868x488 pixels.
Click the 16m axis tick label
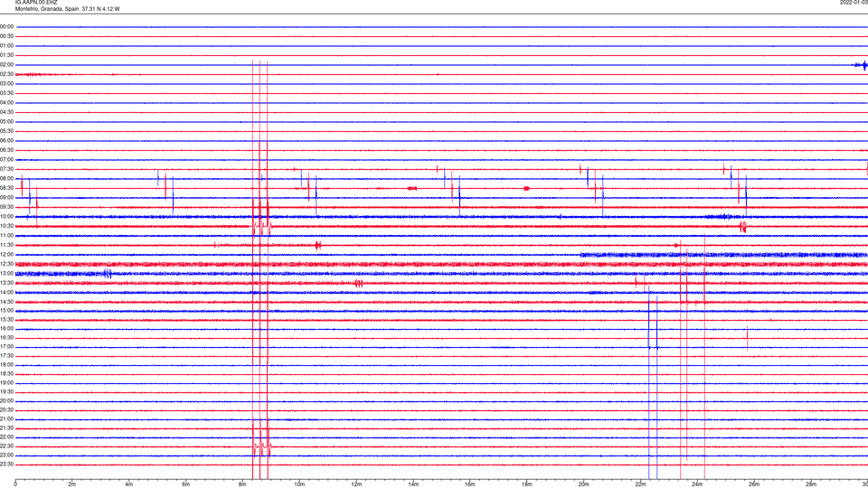(470, 484)
